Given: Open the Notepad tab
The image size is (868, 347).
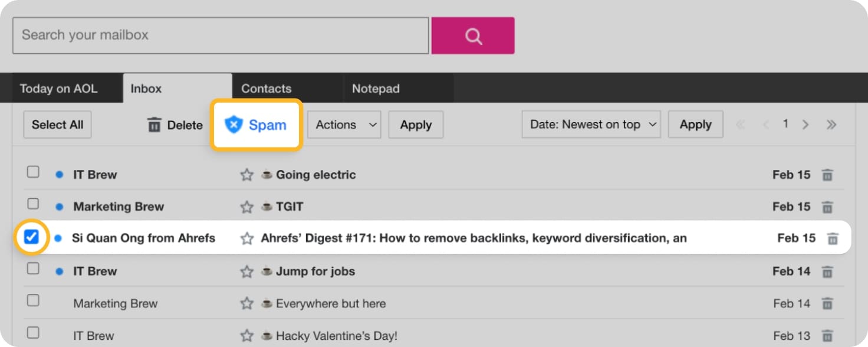Looking at the screenshot, I should pyautogui.click(x=376, y=88).
